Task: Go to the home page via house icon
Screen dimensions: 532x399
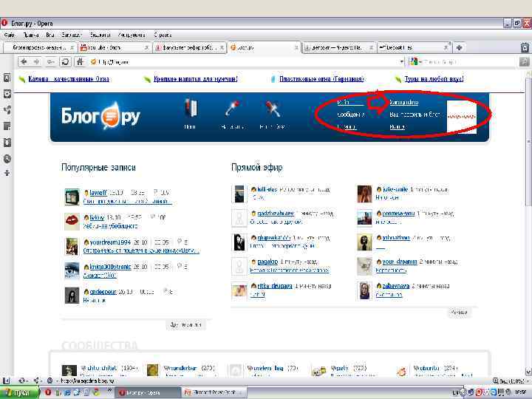Action: pos(80,62)
